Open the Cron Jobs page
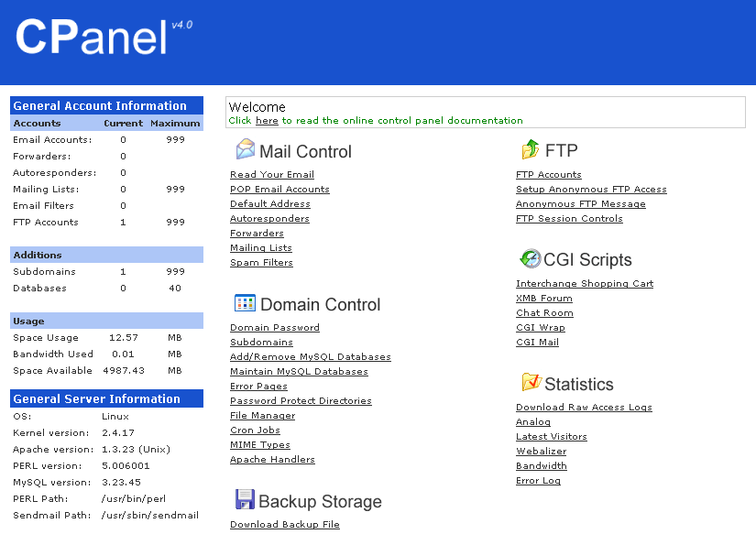 (x=255, y=431)
